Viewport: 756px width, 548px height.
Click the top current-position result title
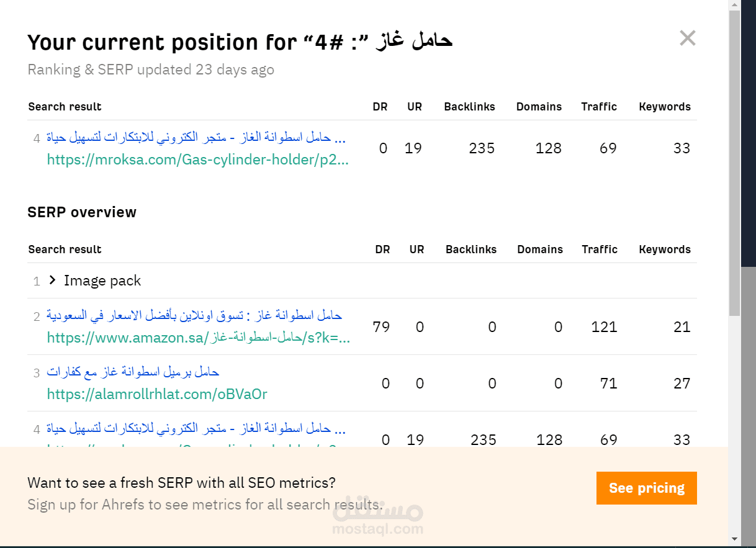196,138
